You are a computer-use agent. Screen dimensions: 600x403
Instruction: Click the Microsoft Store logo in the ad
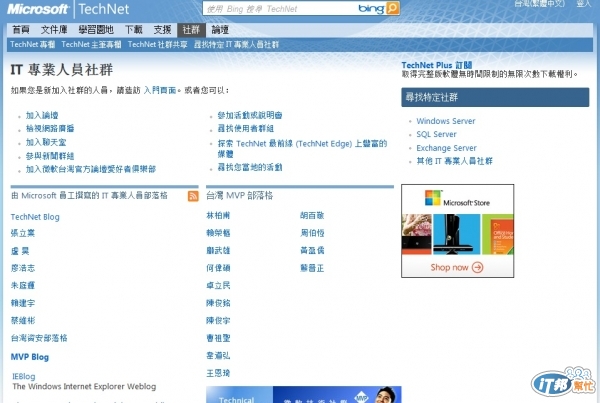(x=457, y=199)
